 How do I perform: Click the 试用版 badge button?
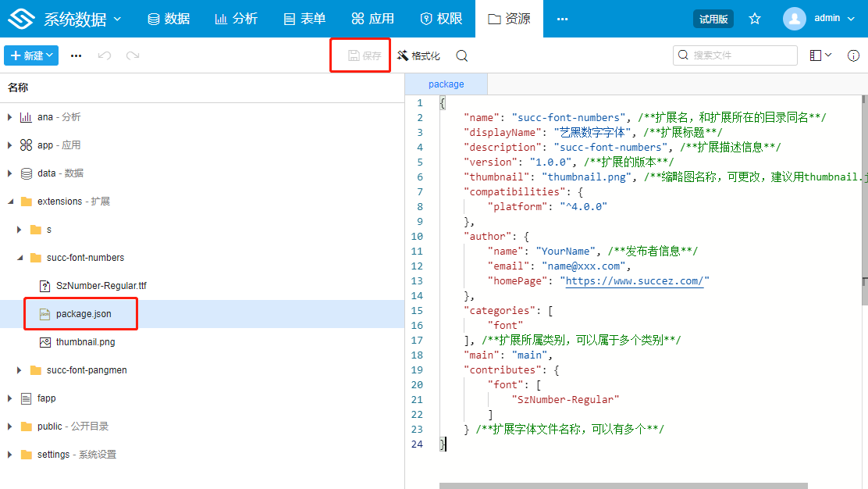[713, 19]
